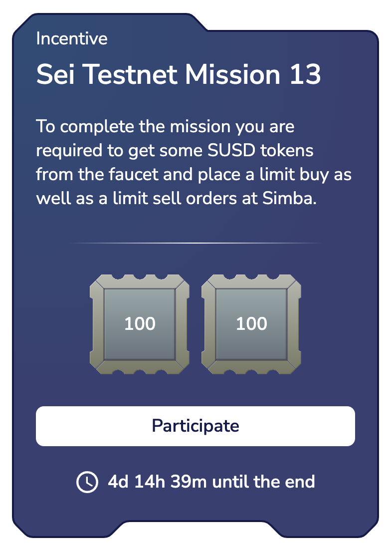Click the Participate button
Image resolution: width=392 pixels, height=550 pixels.
[x=196, y=426]
